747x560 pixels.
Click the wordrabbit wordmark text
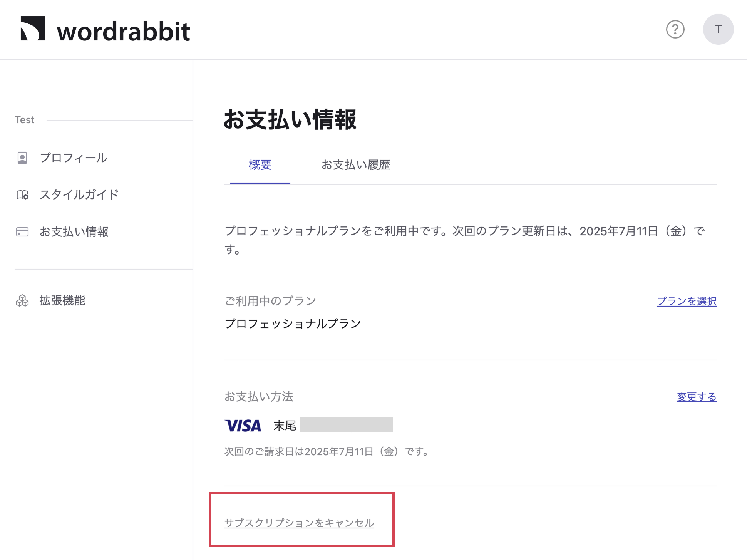(124, 31)
